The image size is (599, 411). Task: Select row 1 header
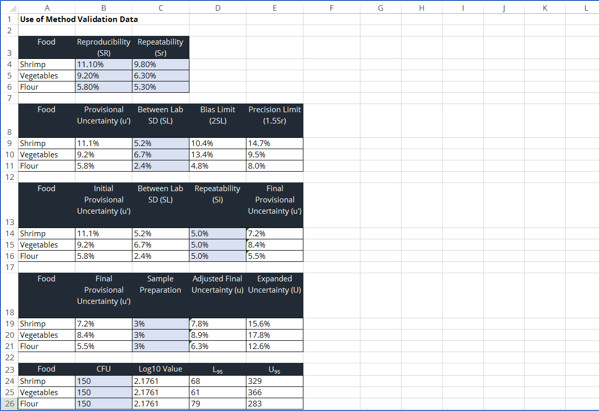(x=9, y=19)
